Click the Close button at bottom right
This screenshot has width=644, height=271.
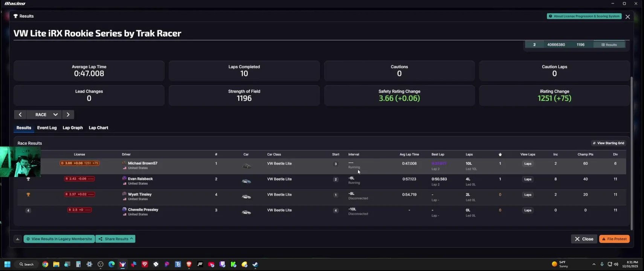[584, 239]
